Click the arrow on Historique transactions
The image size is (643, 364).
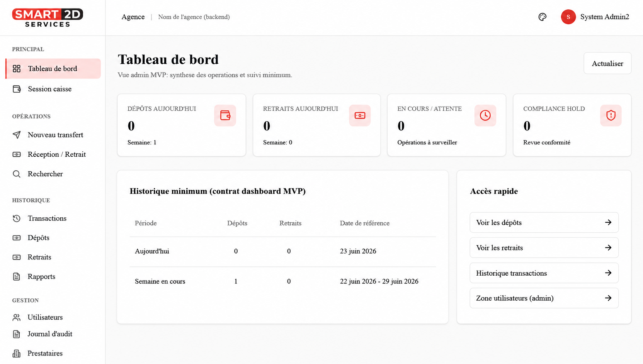point(608,273)
